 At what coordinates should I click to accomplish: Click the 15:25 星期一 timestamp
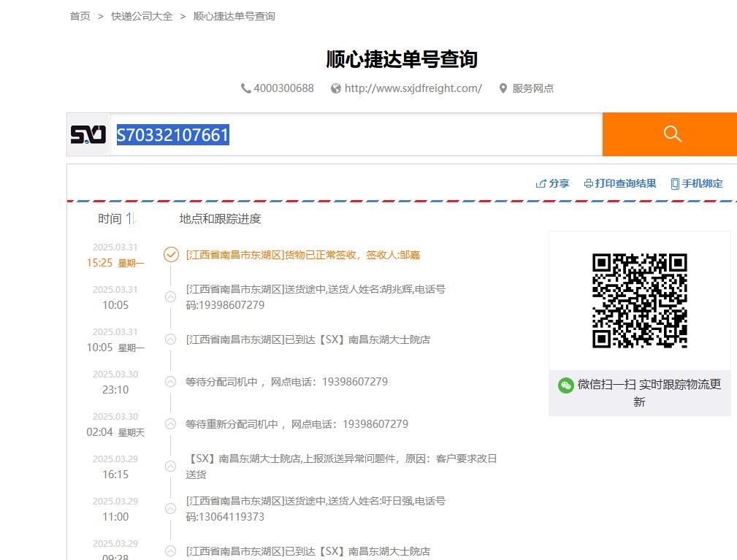115,263
